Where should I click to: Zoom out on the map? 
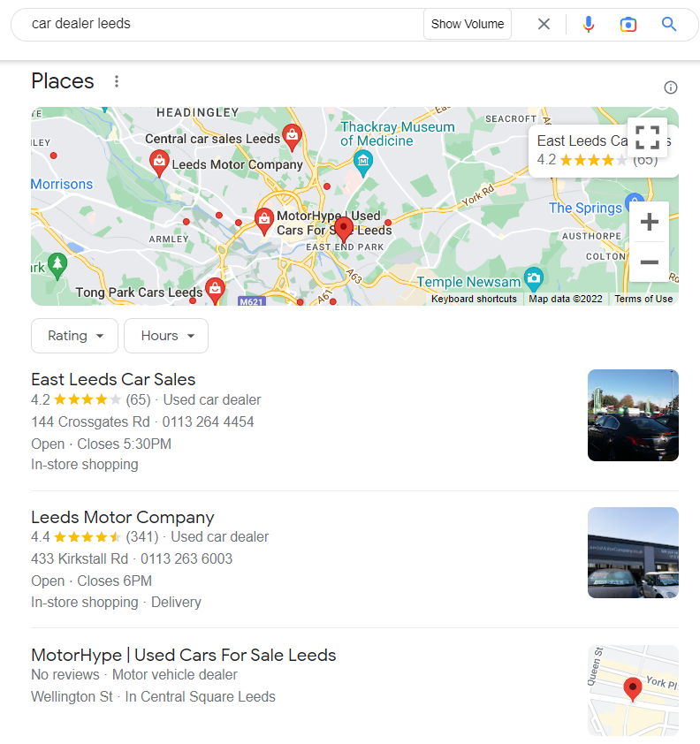tap(649, 262)
